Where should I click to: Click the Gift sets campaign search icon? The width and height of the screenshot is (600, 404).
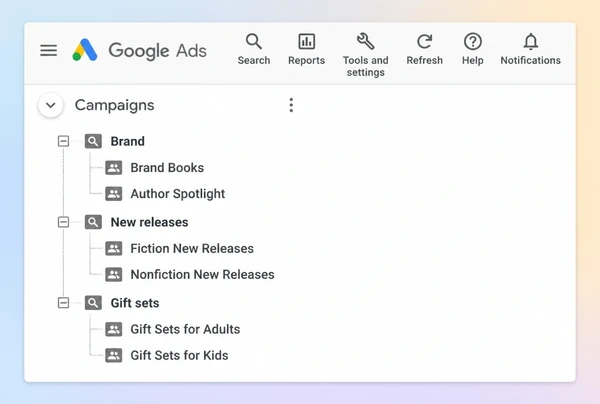93,303
